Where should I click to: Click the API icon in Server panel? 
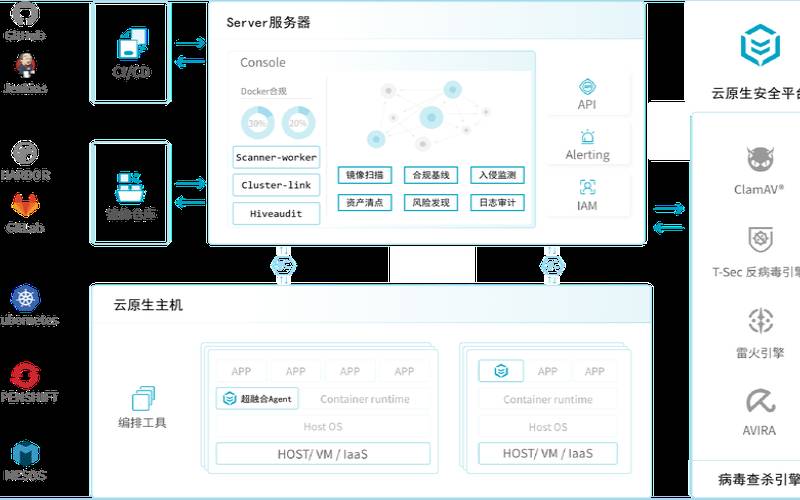pos(587,87)
